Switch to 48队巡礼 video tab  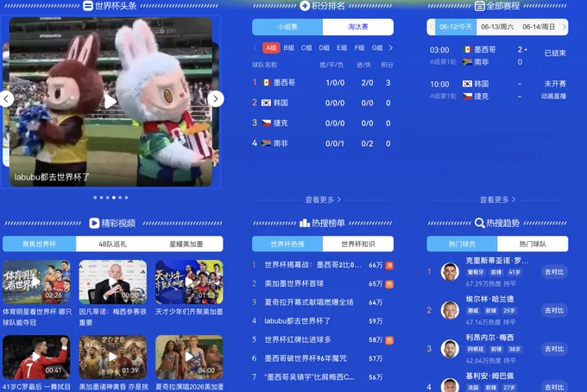113,244
